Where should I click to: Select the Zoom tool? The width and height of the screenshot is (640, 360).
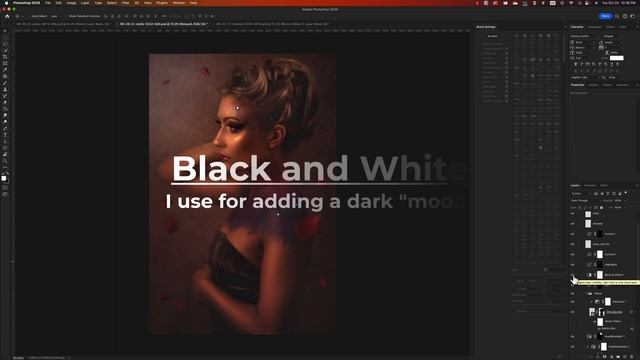(x=5, y=161)
